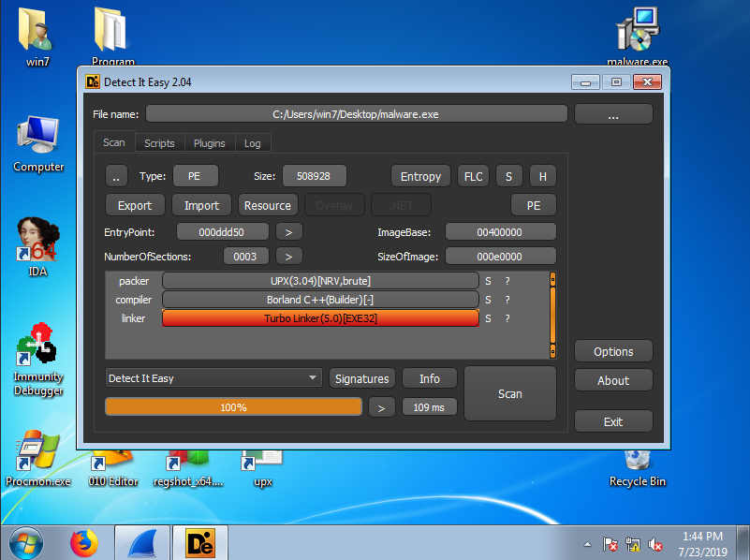Open the regshot_x64 shortcut
The image size is (750, 560).
[x=188, y=468]
